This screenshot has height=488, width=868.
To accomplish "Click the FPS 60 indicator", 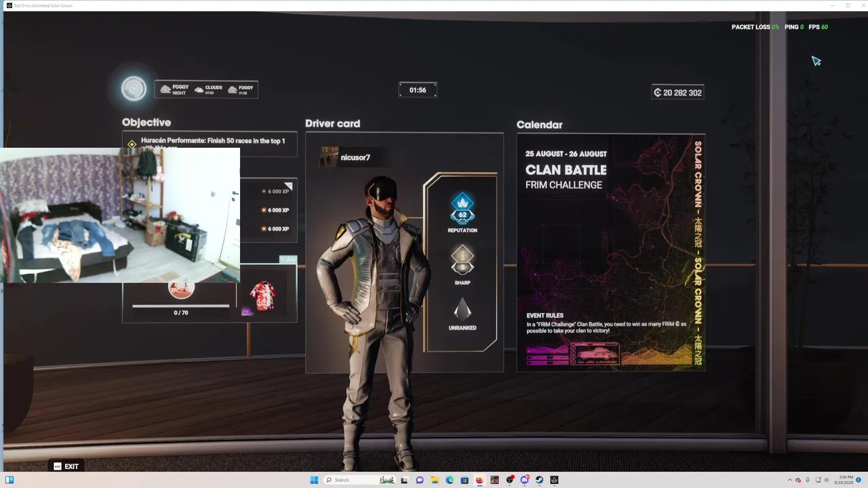I will (x=818, y=27).
